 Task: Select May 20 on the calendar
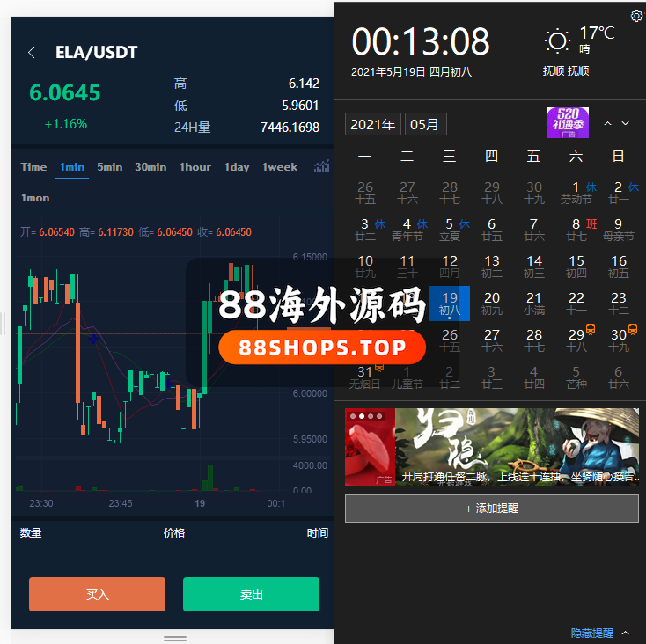(x=492, y=304)
